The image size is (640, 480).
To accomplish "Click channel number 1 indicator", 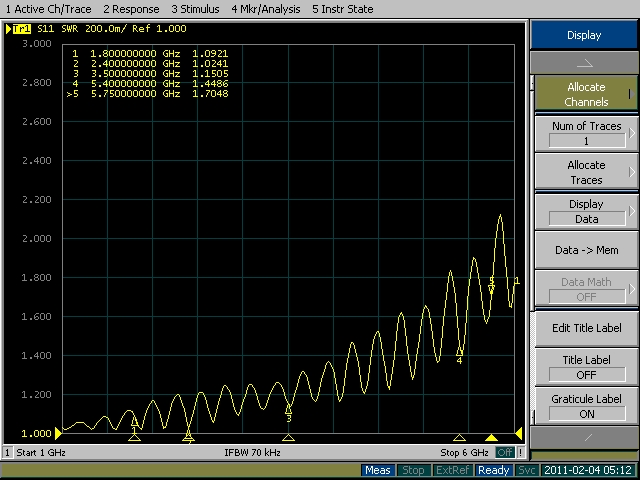I will coord(7,453).
